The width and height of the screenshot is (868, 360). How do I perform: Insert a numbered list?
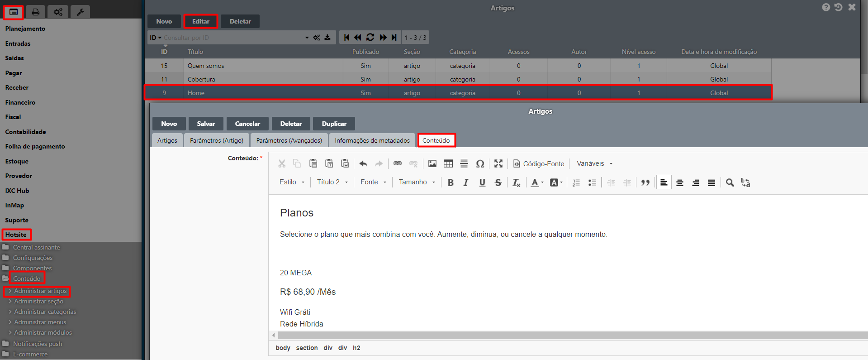576,182
